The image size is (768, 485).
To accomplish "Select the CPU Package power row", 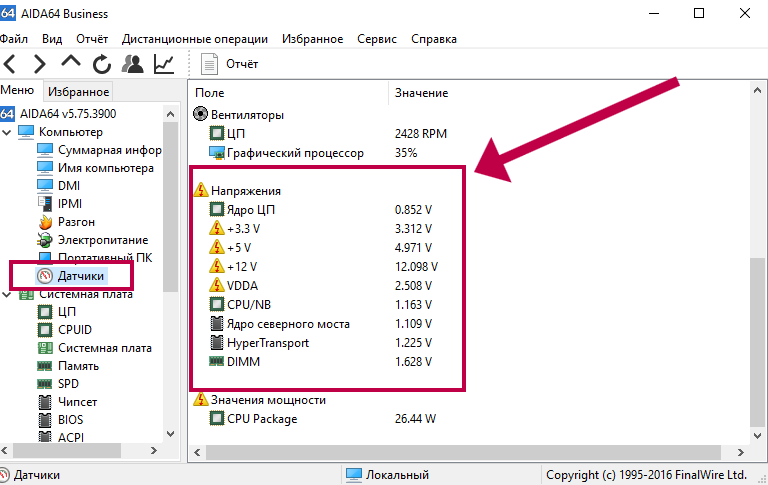I will (322, 419).
